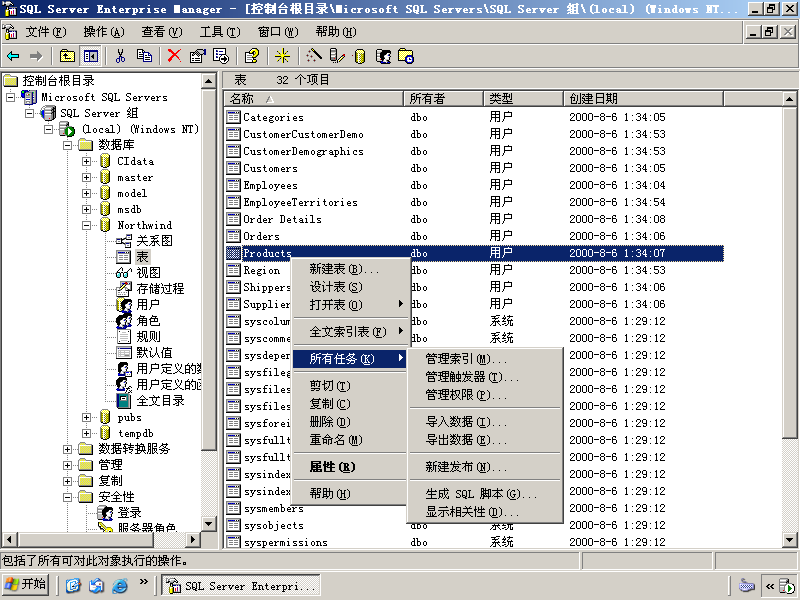Click the Copy toolbar icon

tap(144, 56)
